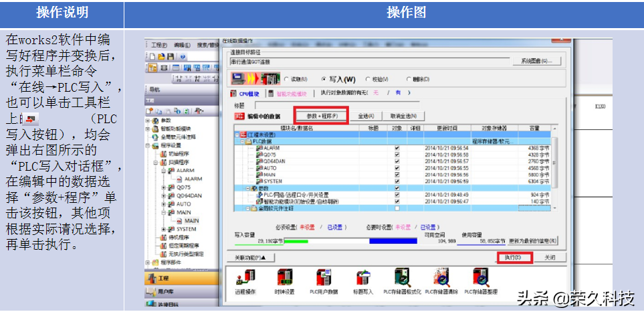The image size is (644, 316).
Task: Select 参数 globe item in project tree
Action: (x=162, y=121)
